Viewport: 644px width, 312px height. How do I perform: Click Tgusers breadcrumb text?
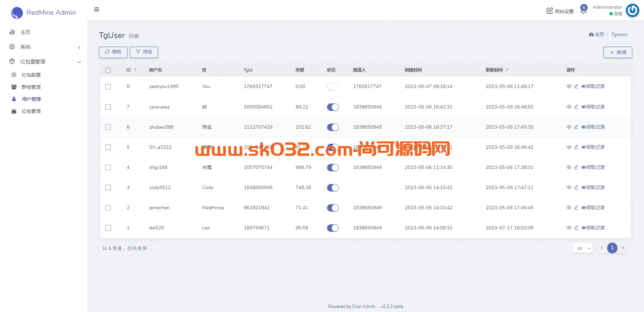[619, 34]
